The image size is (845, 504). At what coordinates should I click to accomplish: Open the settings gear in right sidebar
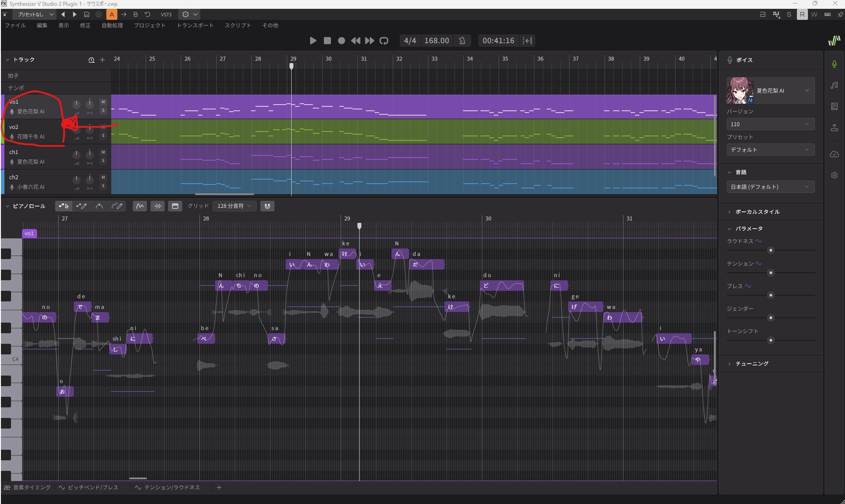[834, 175]
